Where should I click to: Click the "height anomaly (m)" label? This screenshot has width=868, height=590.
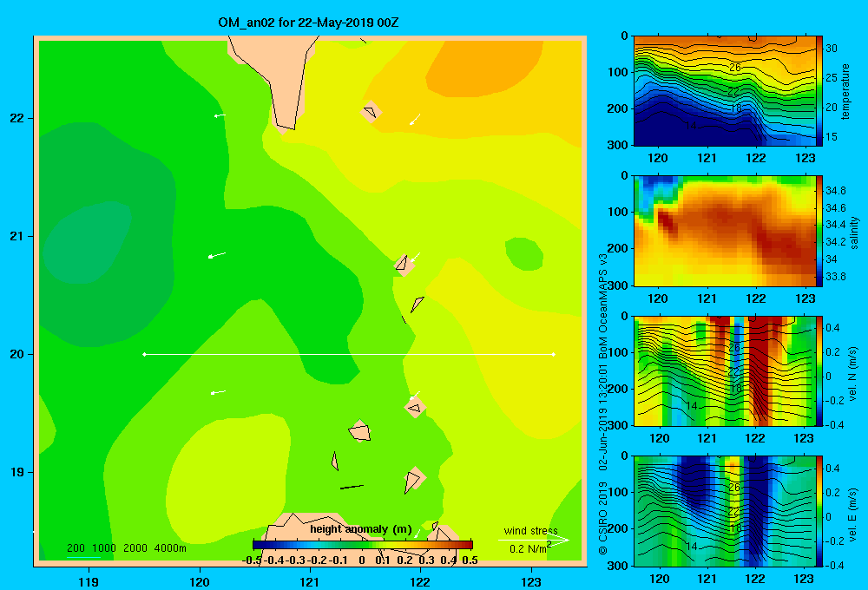click(361, 529)
